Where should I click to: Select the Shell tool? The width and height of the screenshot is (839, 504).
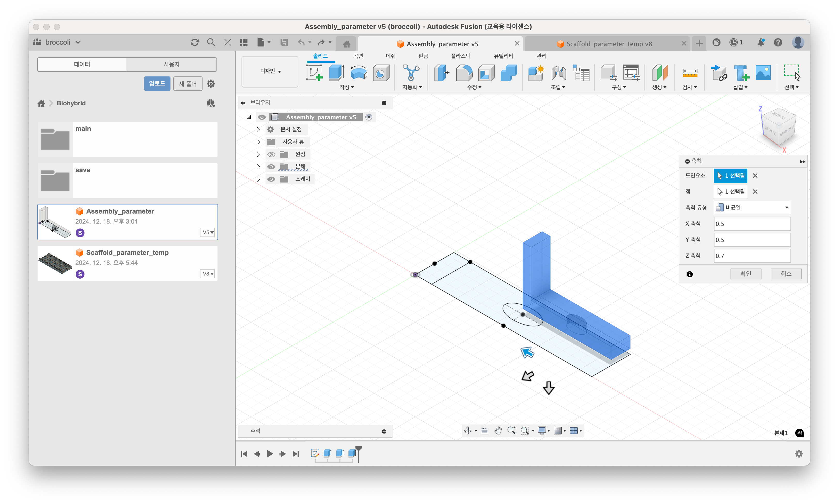pyautogui.click(x=486, y=73)
